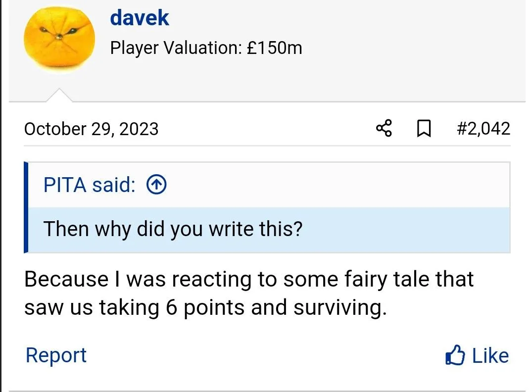Click the dark blue quote block left border
This screenshot has height=392, width=532.
coord(26,207)
